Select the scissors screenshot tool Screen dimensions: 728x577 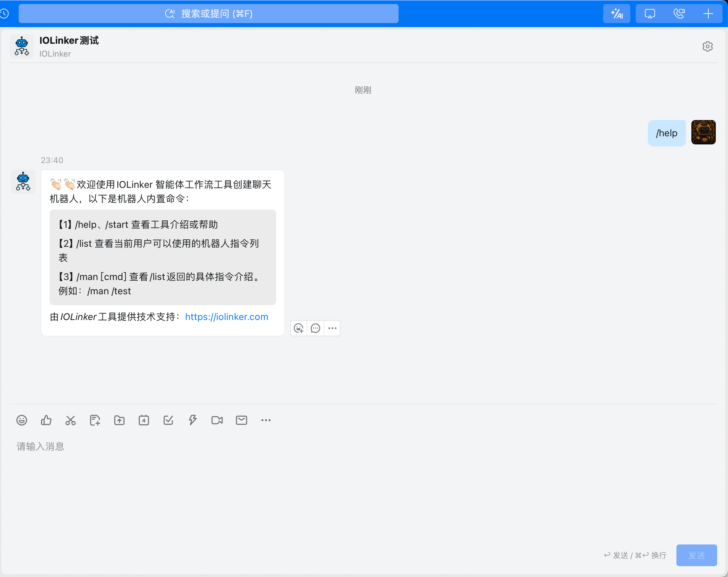click(x=71, y=420)
